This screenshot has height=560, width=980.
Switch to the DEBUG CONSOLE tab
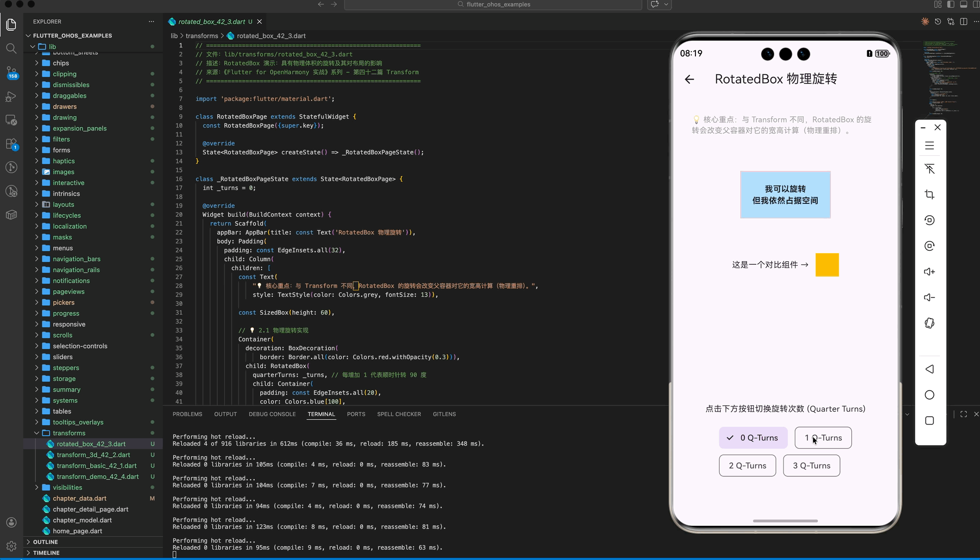272,414
